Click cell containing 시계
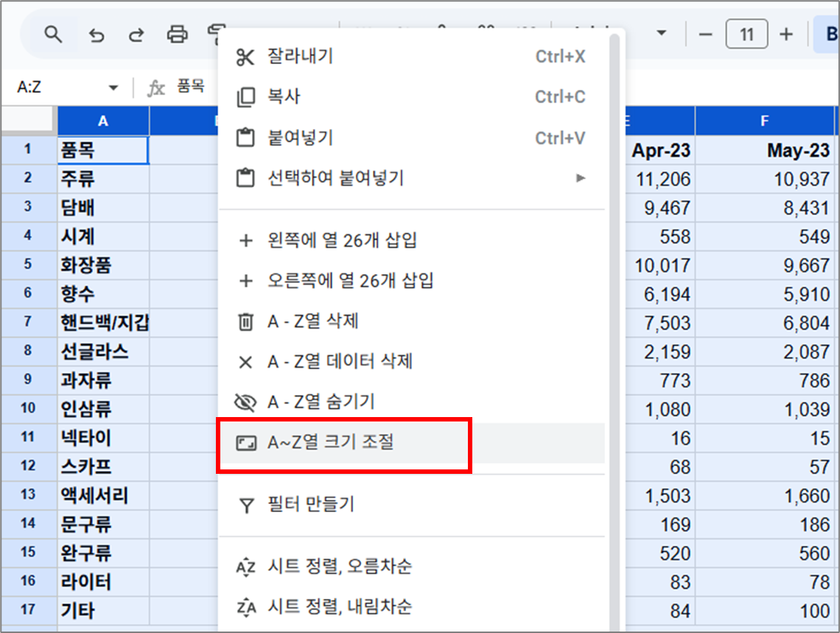The image size is (840, 633). tap(103, 236)
